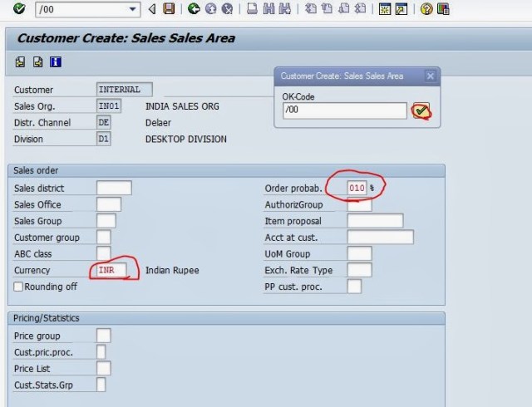Click the PP cust. proc. input field
This screenshot has height=407, width=532.
point(355,287)
